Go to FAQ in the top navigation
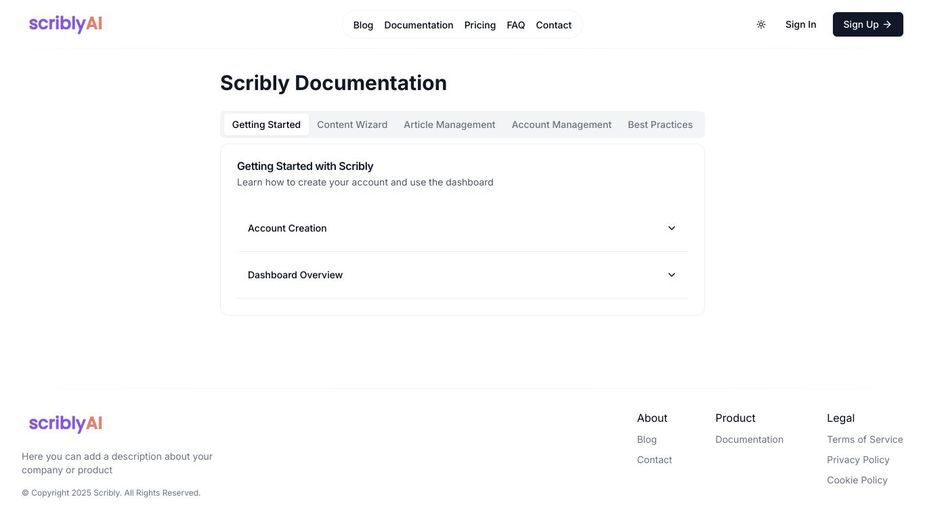This screenshot has height=520, width=925. 516,25
